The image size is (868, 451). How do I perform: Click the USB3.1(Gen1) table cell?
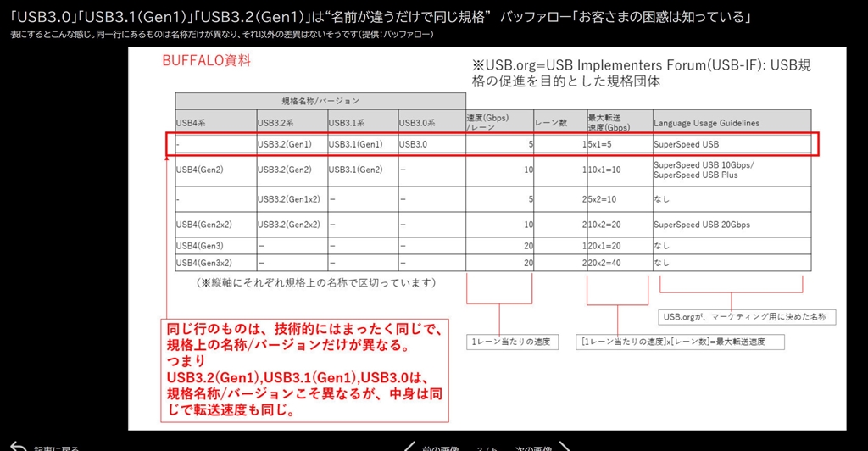pyautogui.click(x=363, y=144)
